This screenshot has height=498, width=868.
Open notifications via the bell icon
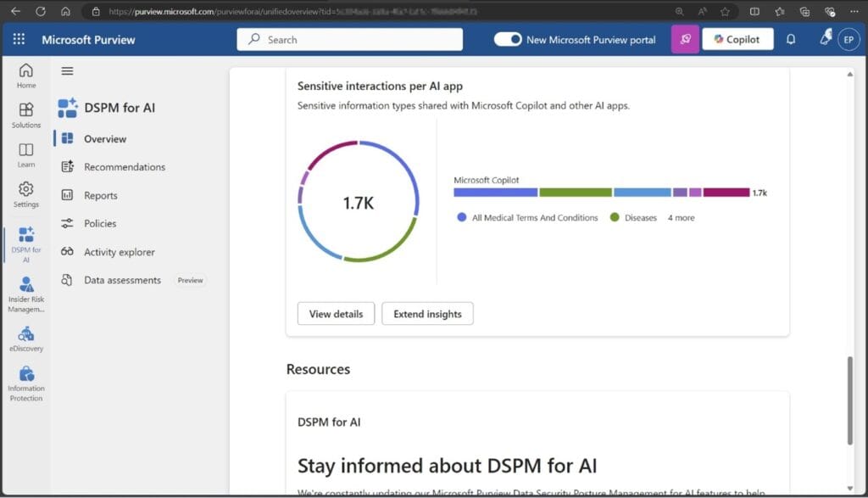[793, 39]
